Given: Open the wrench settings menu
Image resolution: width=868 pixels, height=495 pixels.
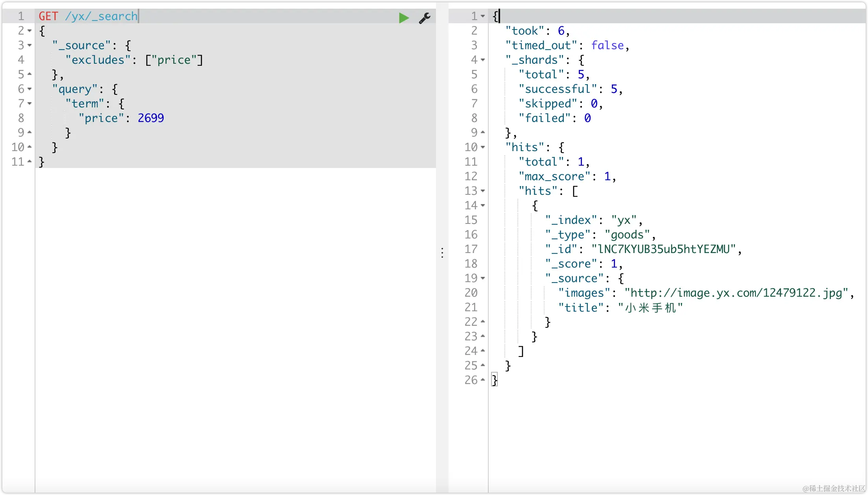Looking at the screenshot, I should [x=425, y=18].
